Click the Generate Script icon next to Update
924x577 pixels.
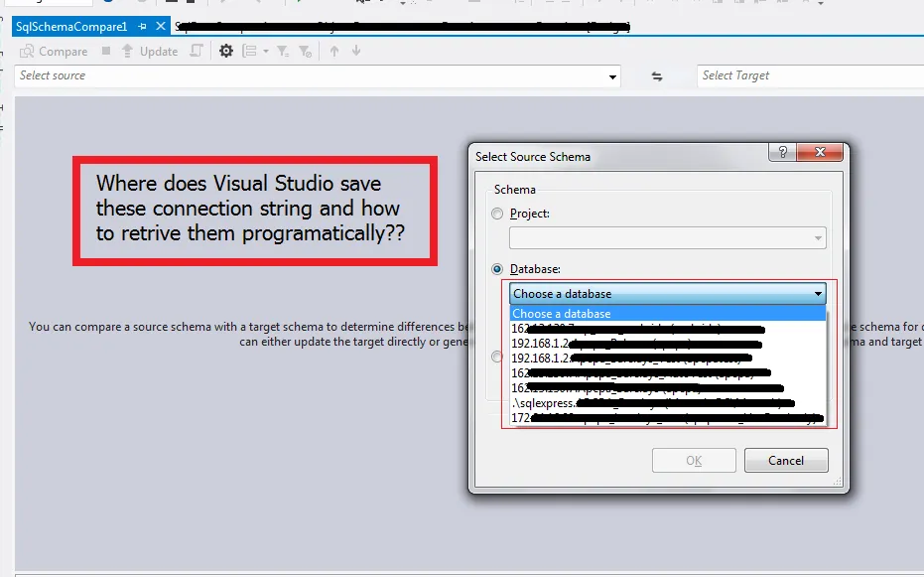pos(197,52)
